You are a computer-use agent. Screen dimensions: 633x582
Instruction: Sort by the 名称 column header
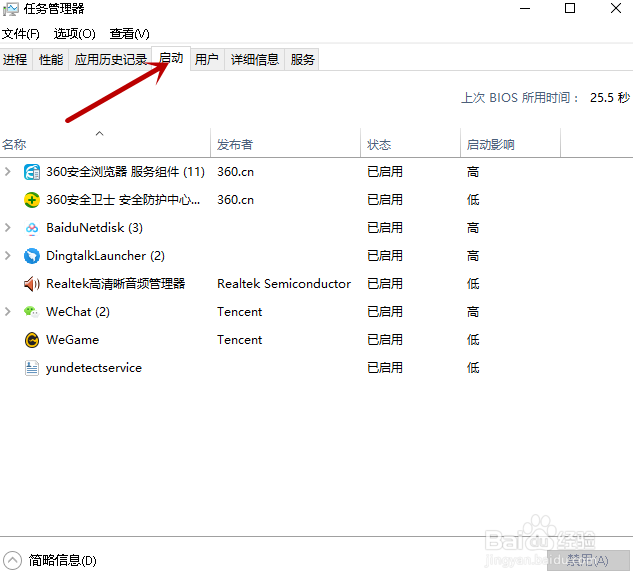[105, 143]
